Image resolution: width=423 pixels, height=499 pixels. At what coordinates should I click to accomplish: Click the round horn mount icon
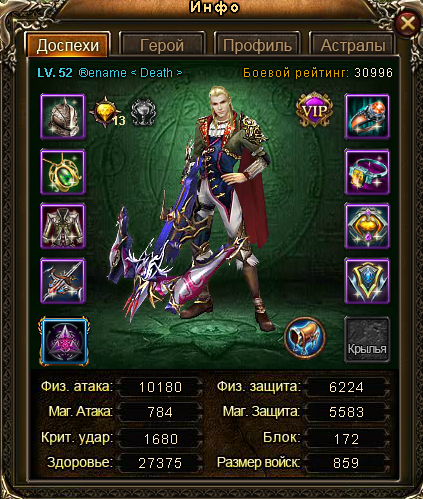(305, 338)
